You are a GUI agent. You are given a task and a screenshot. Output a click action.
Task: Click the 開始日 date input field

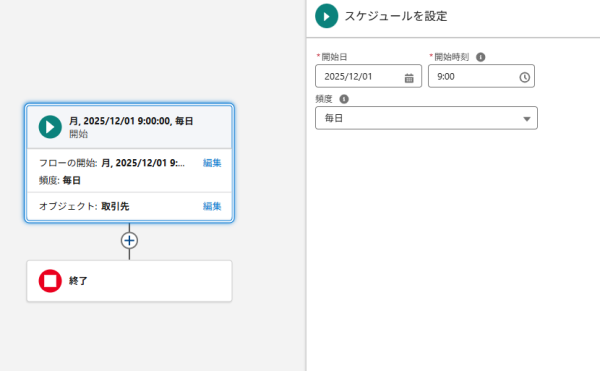[368, 76]
